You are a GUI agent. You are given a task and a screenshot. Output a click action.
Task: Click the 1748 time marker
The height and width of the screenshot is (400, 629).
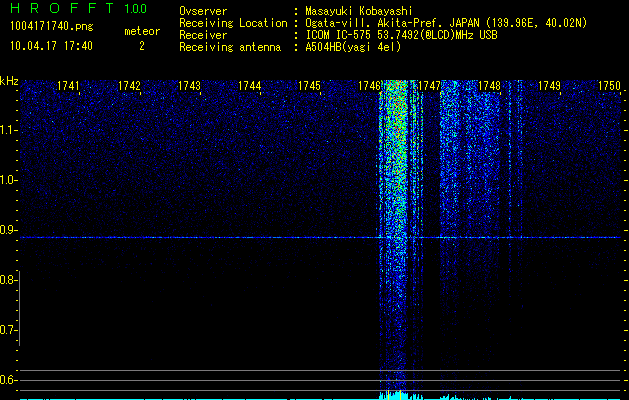[x=489, y=86]
